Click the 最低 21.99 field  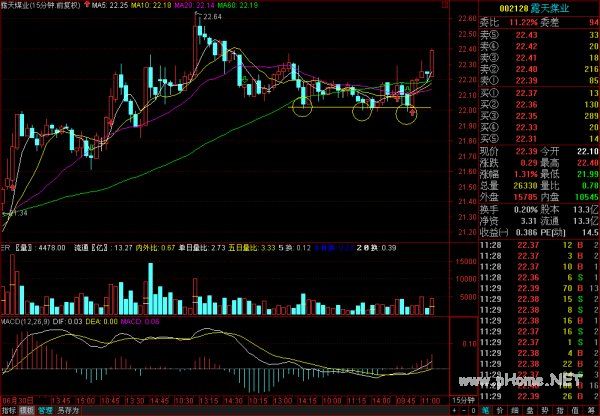click(x=570, y=175)
